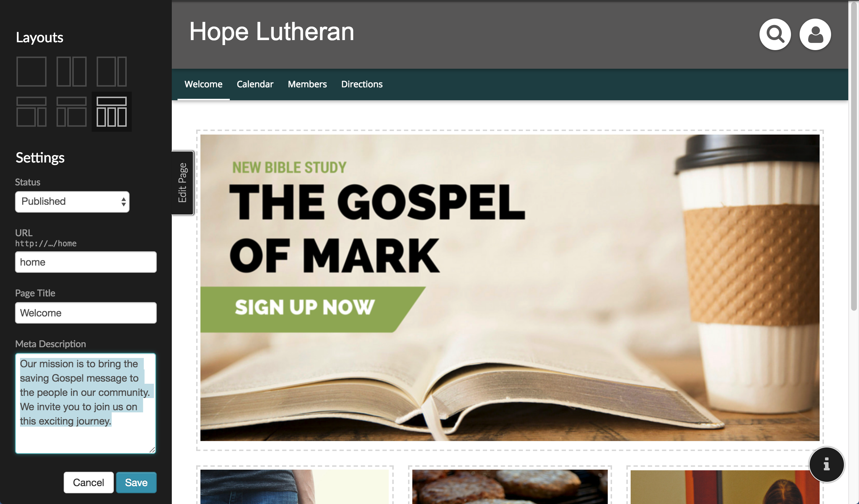Click the Meta Description text area
859x504 pixels.
pyautogui.click(x=85, y=401)
